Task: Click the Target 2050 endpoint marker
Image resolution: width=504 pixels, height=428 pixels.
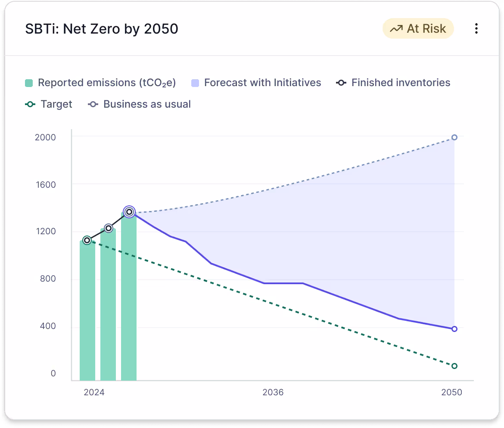Action: [454, 366]
